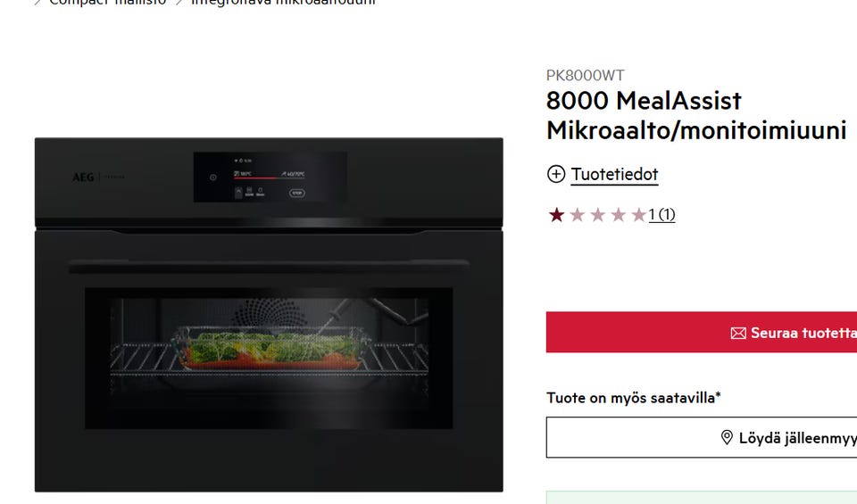The height and width of the screenshot is (504, 857).
Task: Click the Löydä jälleenmyyjä button
Action: click(x=702, y=437)
